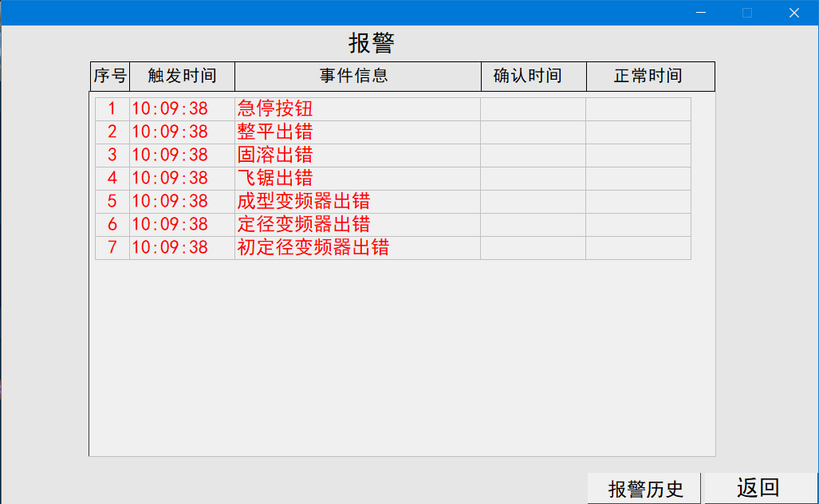819x504 pixels.
Task: Select the 定径变频器出错 alarm entry
Action: [x=303, y=224]
